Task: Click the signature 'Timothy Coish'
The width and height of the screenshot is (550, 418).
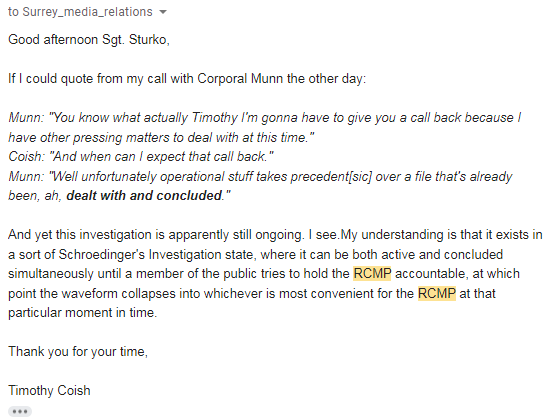Action: (49, 390)
